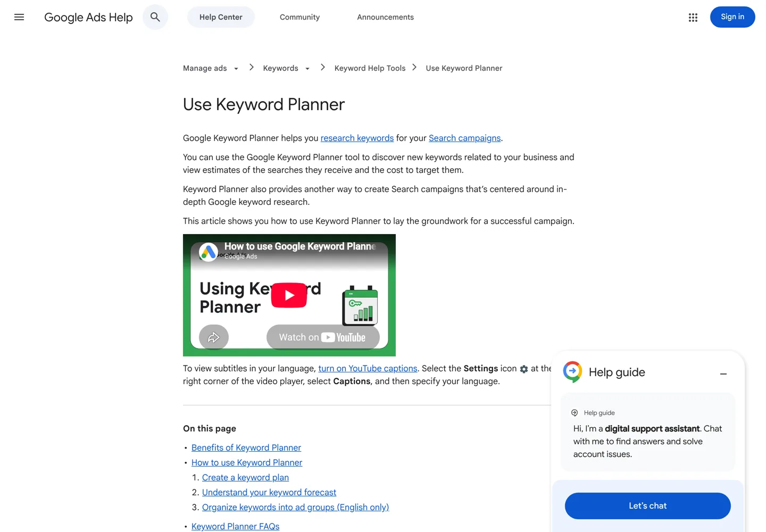Screen dimensions: 766x532
Task: Click the digital support assistant message
Action: click(x=647, y=442)
